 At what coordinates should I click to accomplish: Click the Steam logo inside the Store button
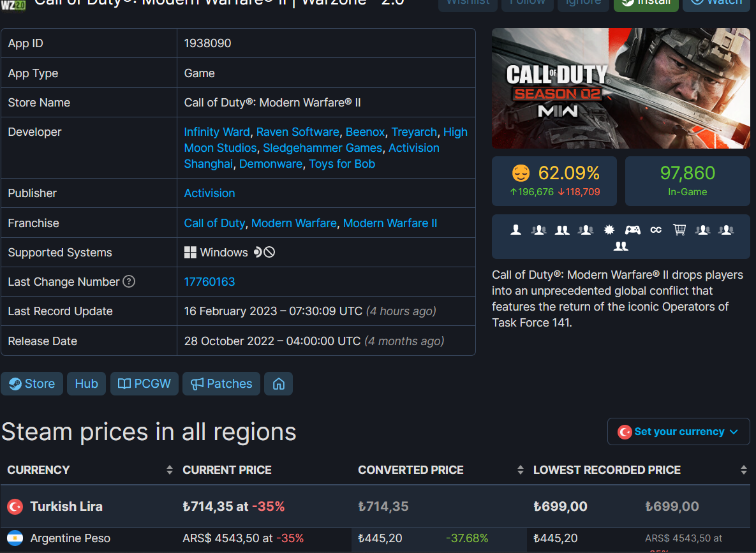click(15, 384)
